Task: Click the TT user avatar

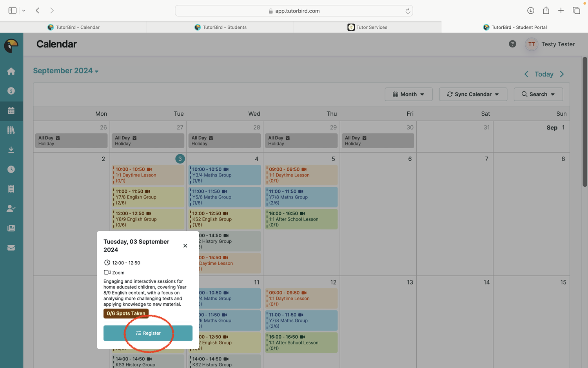Action: [532, 44]
